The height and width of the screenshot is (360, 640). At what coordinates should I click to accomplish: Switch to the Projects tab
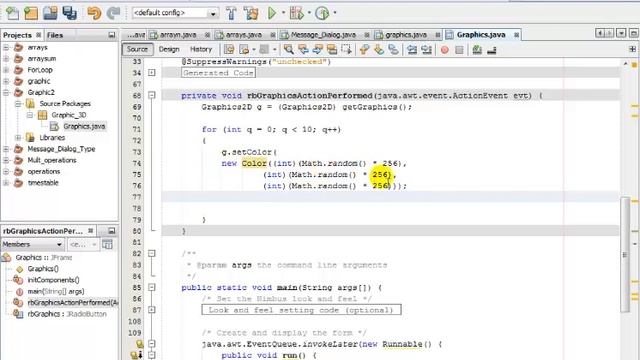(17, 35)
